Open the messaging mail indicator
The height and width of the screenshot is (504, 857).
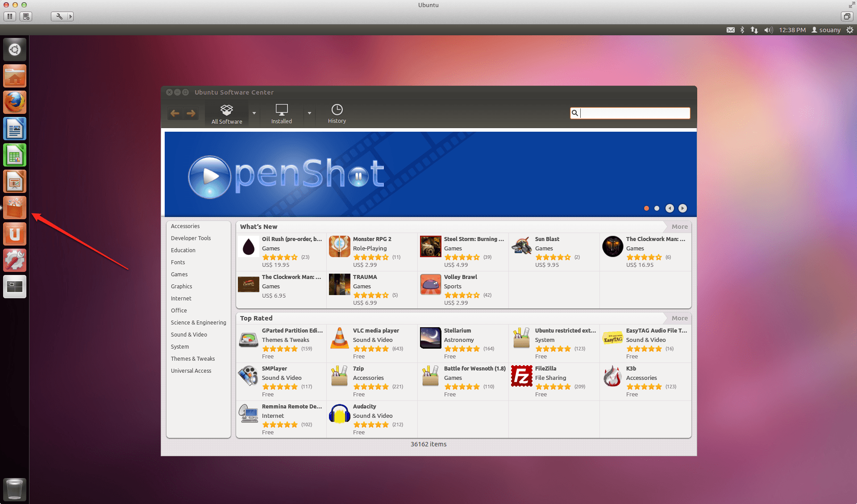(731, 30)
